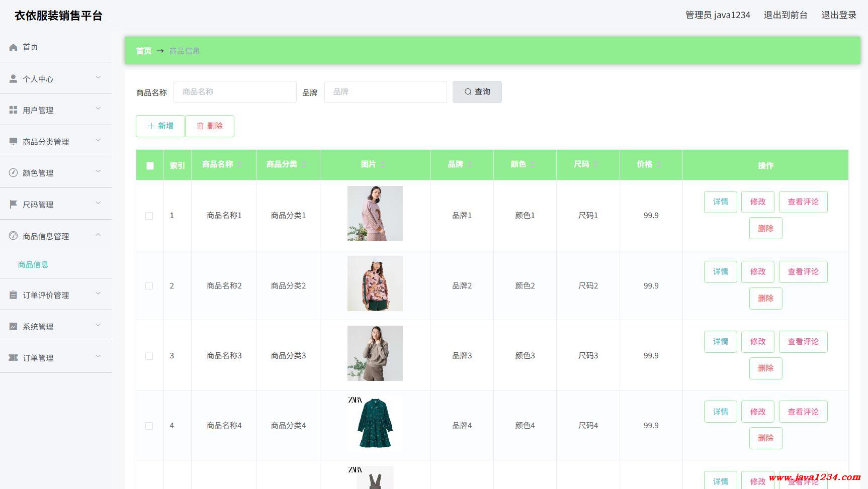Check the checkbox for row 商品名称4
The height and width of the screenshot is (489, 868).
click(149, 426)
